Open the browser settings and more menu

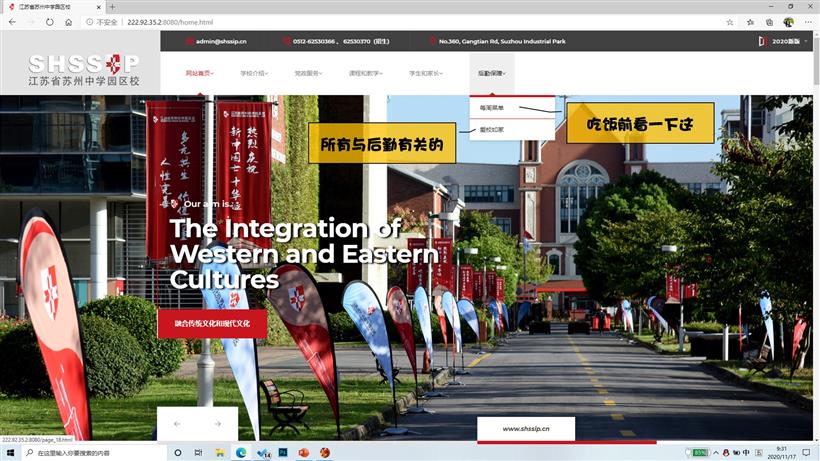tap(808, 22)
